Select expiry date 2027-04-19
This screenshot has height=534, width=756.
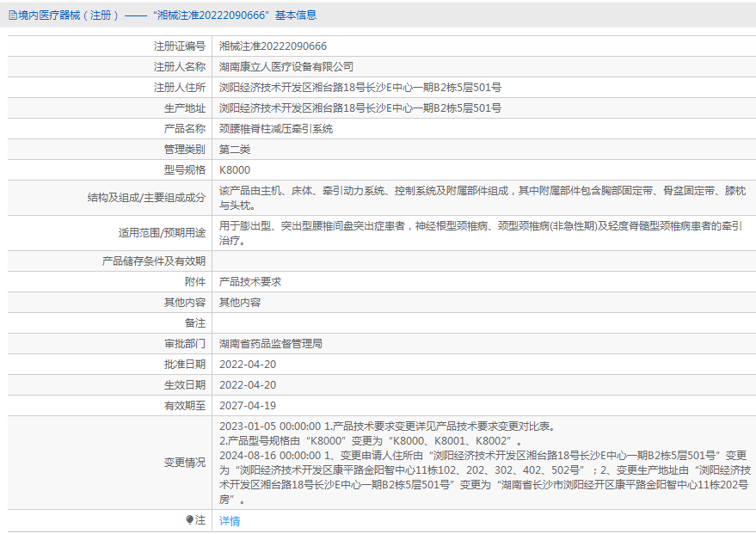tap(248, 406)
